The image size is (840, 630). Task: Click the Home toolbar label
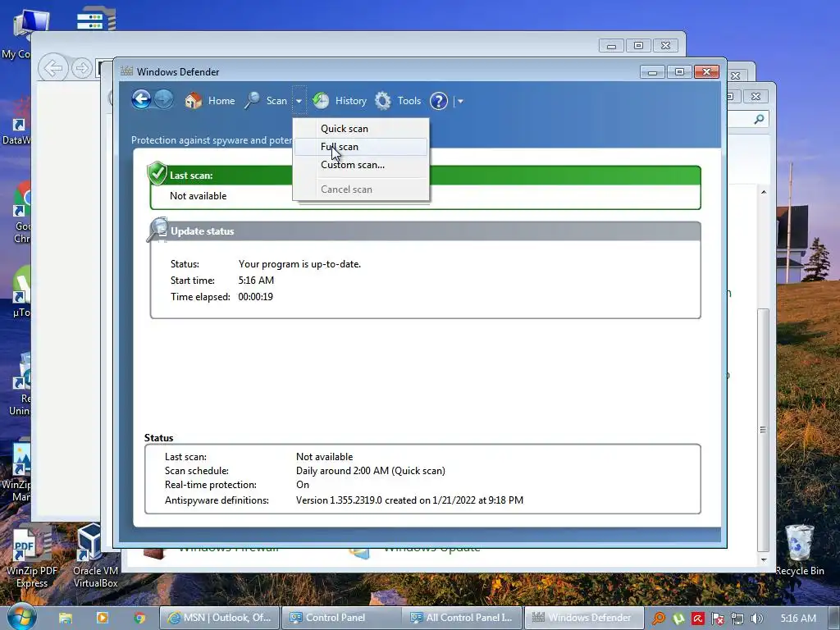[x=221, y=101]
